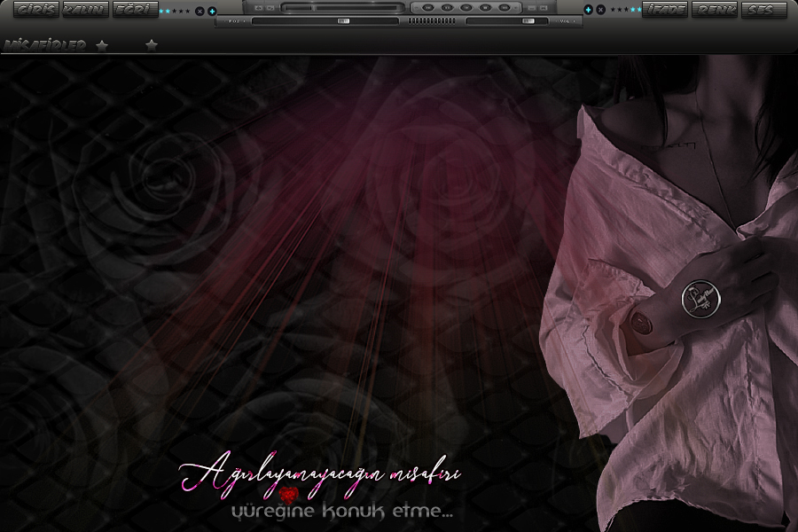The height and width of the screenshot is (532, 798).
Task: Open the RENK color picker
Action: (x=713, y=10)
